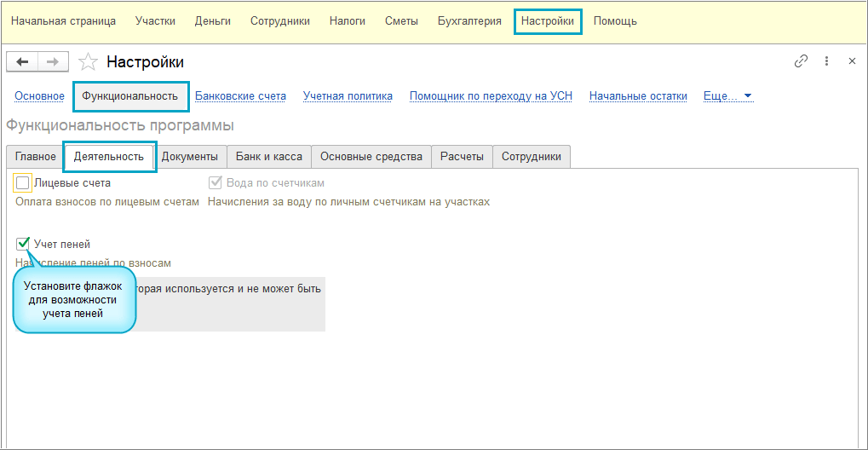Switch to the Банк и касса tab
868x450 pixels.
tap(269, 157)
